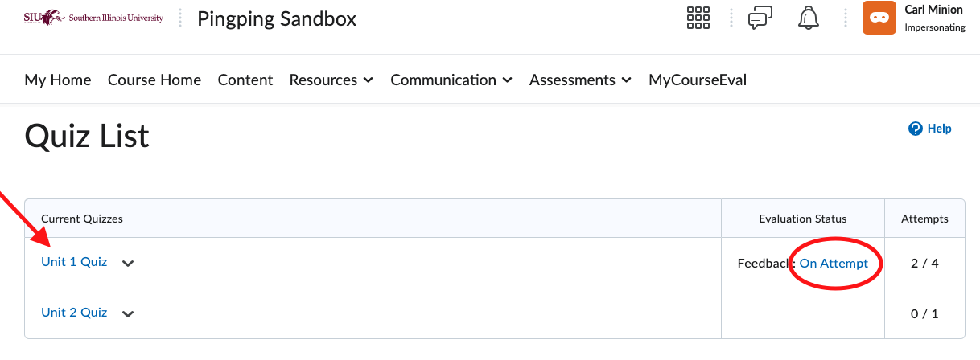
Task: Expand the Unit 2 Quiz chevron menu
Action: tap(128, 313)
